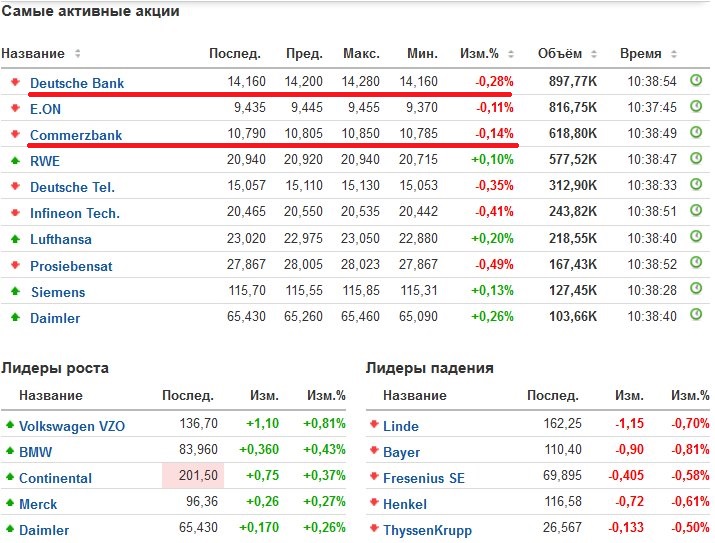
Task: Click the red down arrow beside Linde
Action: [x=373, y=425]
